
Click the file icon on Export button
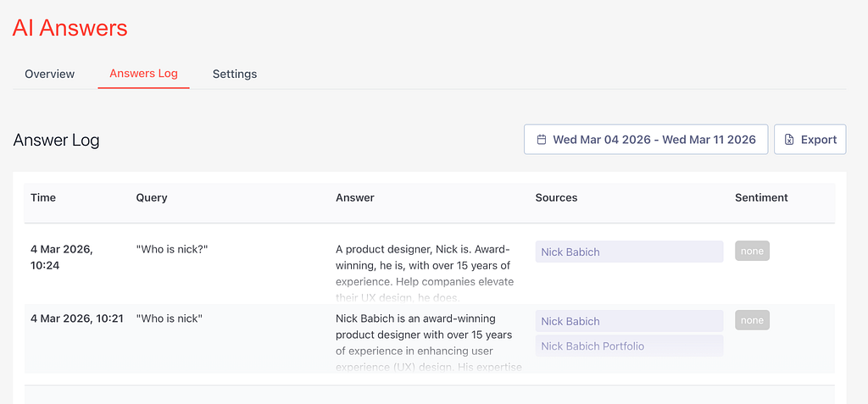(x=789, y=140)
